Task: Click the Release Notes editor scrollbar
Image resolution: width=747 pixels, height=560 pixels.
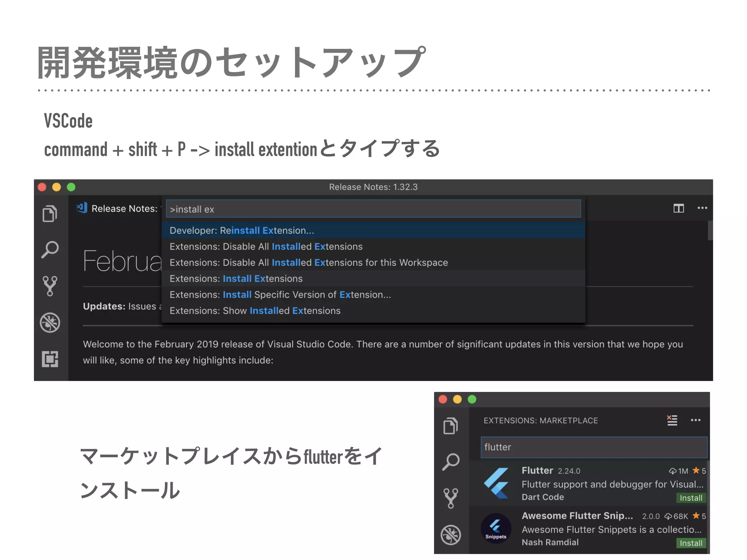Action: click(710, 230)
